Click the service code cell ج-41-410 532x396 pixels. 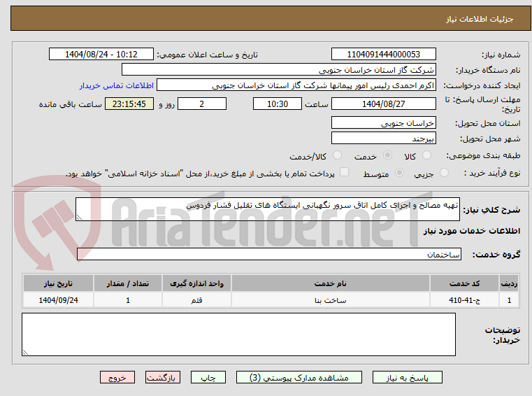point(464,300)
